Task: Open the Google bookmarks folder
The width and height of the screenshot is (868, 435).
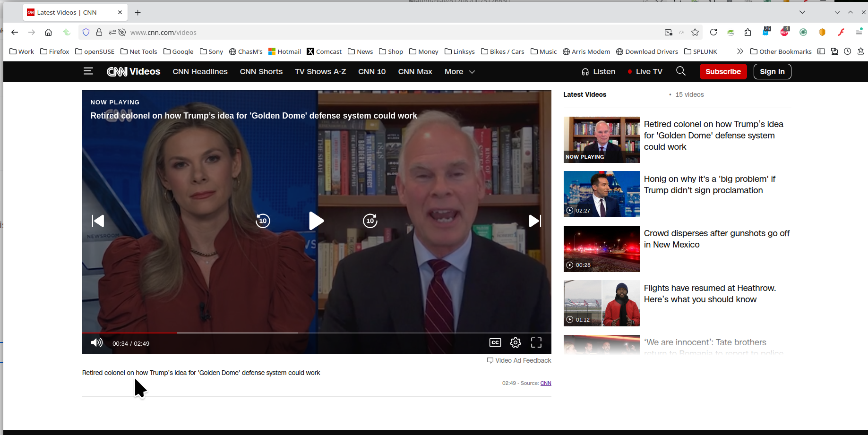Action: 179,51
